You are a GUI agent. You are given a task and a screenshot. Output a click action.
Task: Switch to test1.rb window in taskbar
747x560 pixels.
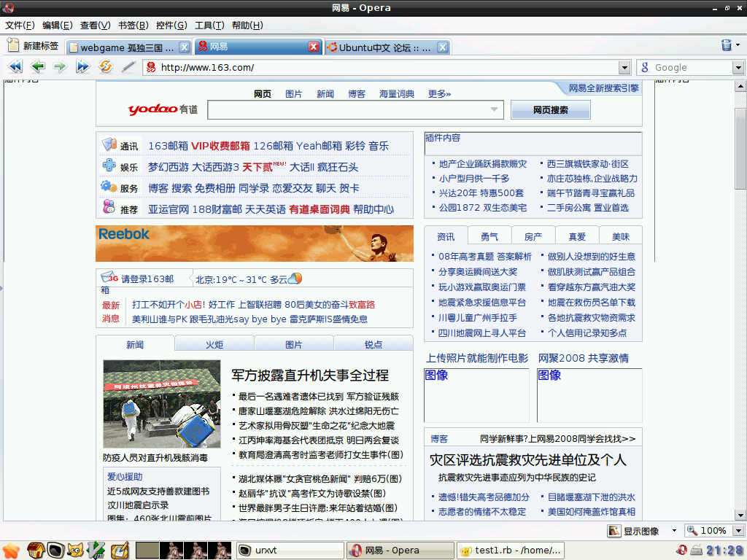click(510, 551)
